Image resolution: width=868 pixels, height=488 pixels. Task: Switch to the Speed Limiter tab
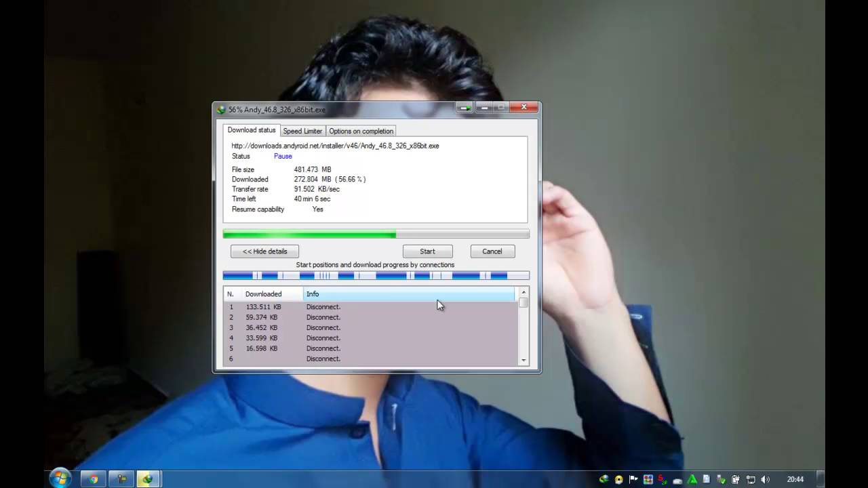[x=302, y=131]
